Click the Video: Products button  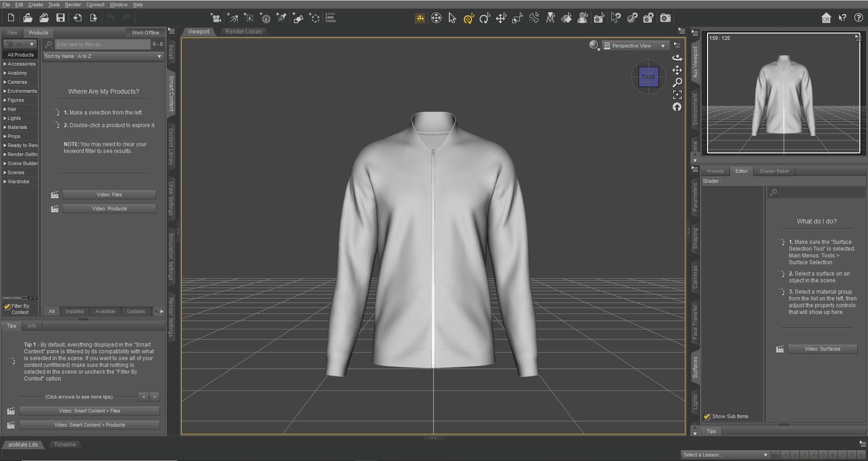point(109,209)
